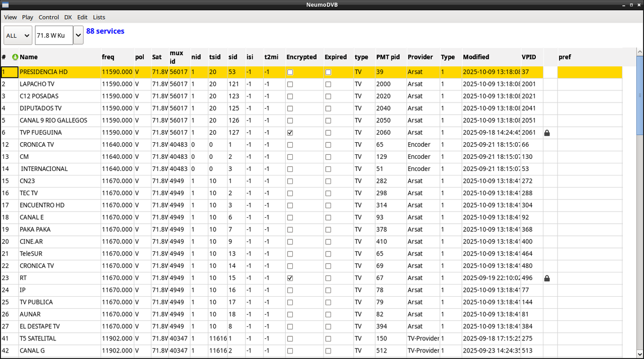This screenshot has height=359, width=644.
Task: Sort by the freq column header
Action: [117, 57]
